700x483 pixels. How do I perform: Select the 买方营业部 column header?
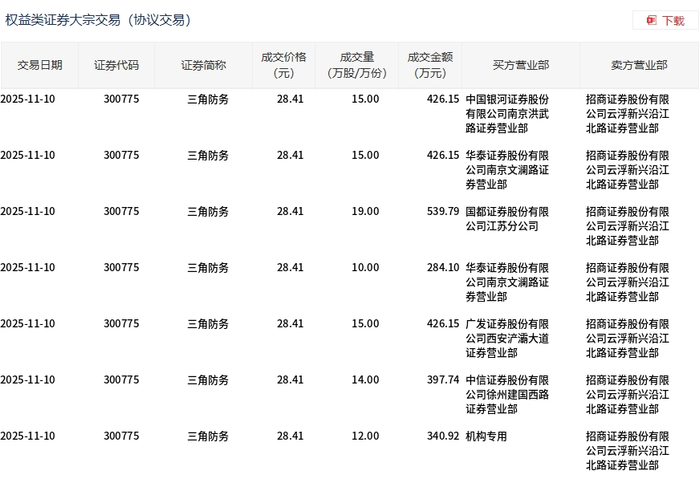click(x=521, y=65)
